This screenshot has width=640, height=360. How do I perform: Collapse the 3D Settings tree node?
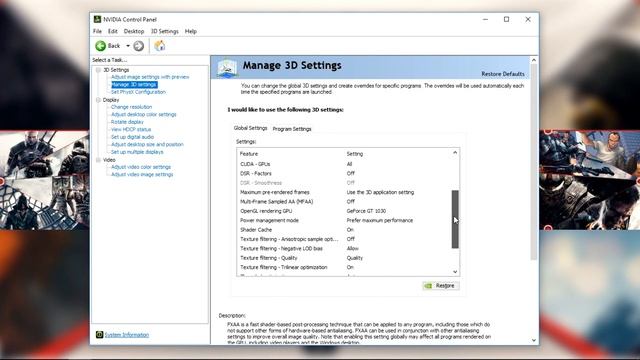point(98,70)
